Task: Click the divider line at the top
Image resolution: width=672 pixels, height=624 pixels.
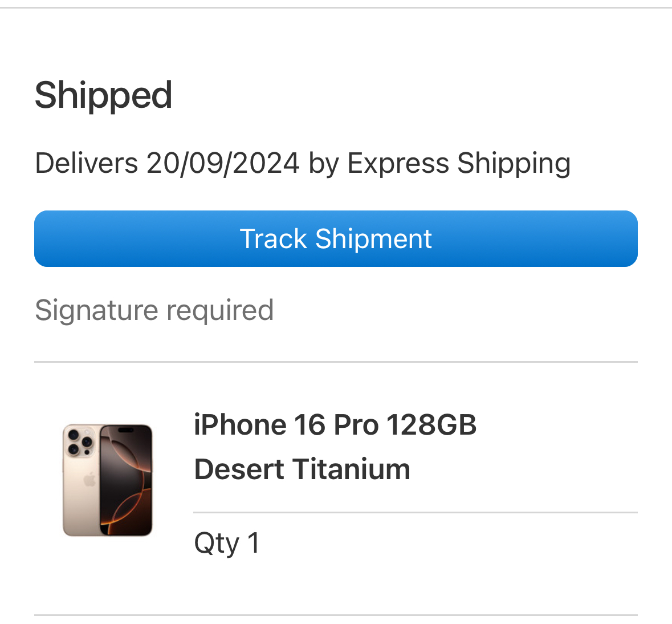Action: tap(336, 8)
